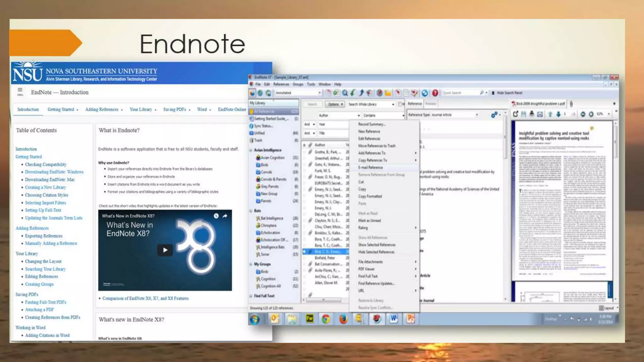This screenshot has height=362, width=644.
Task: Play the What's New in EndNote X8 video
Action: click(165, 250)
